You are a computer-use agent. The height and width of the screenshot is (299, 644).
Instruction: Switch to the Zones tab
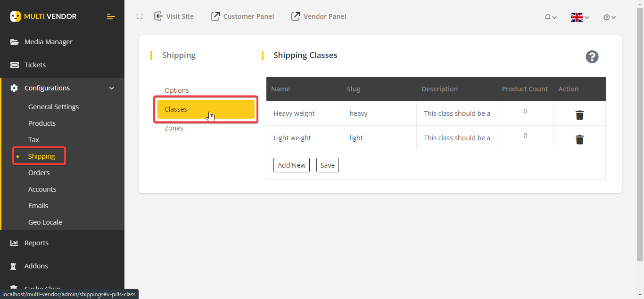point(174,128)
